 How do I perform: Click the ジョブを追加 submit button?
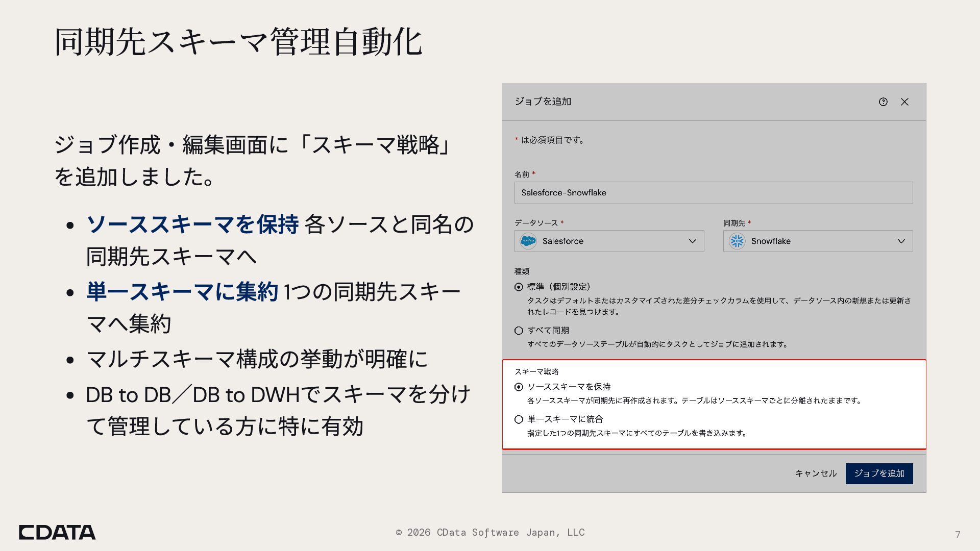coord(879,473)
